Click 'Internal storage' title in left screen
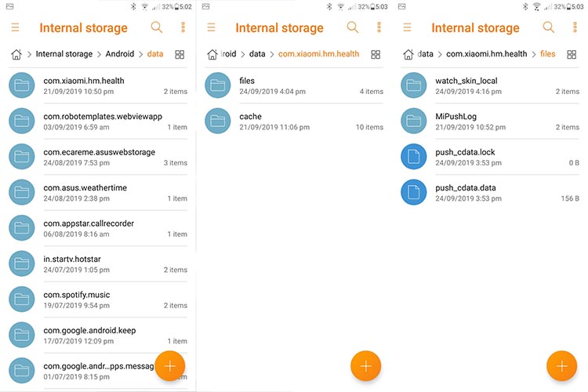The height and width of the screenshot is (392, 588). click(x=83, y=27)
